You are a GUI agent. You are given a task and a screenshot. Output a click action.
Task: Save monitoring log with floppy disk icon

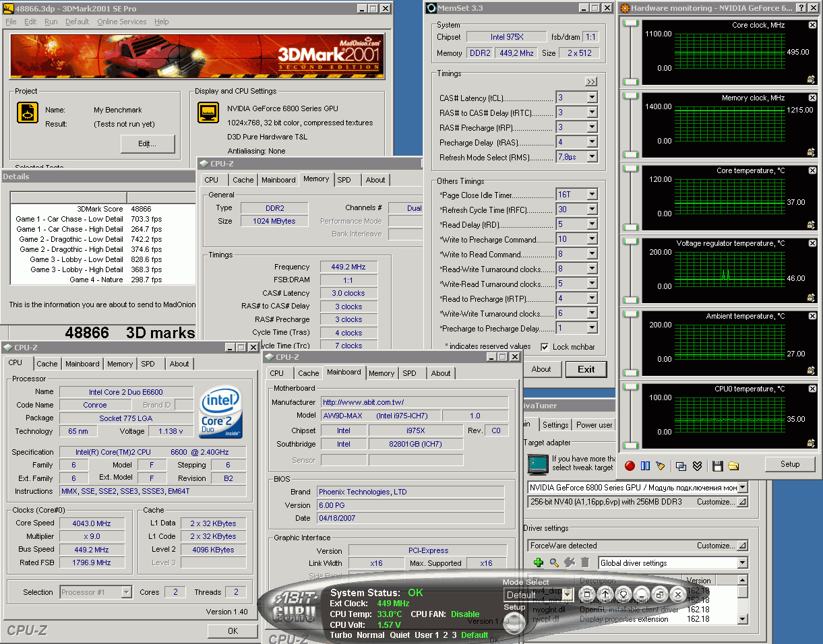point(717,465)
